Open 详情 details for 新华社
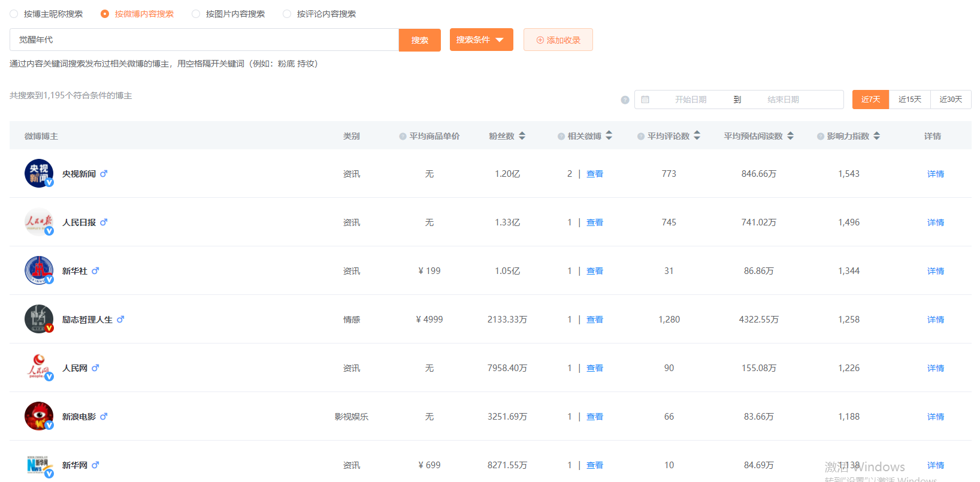980x482 pixels. pos(936,271)
